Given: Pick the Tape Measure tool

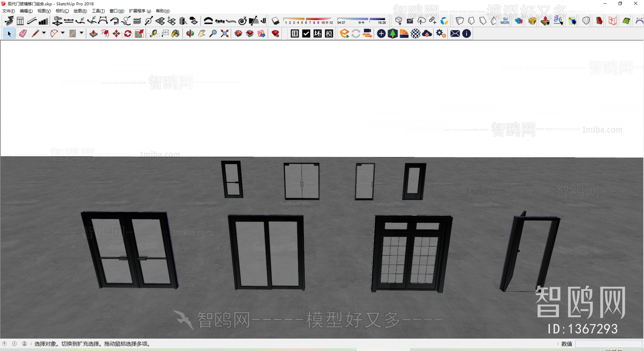Looking at the screenshot, I should pos(153,34).
